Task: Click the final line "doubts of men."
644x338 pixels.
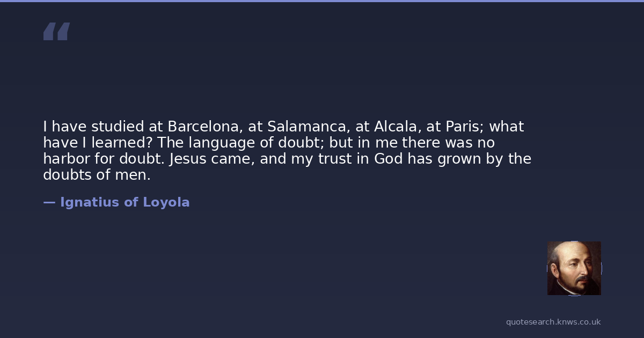Action: click(97, 175)
